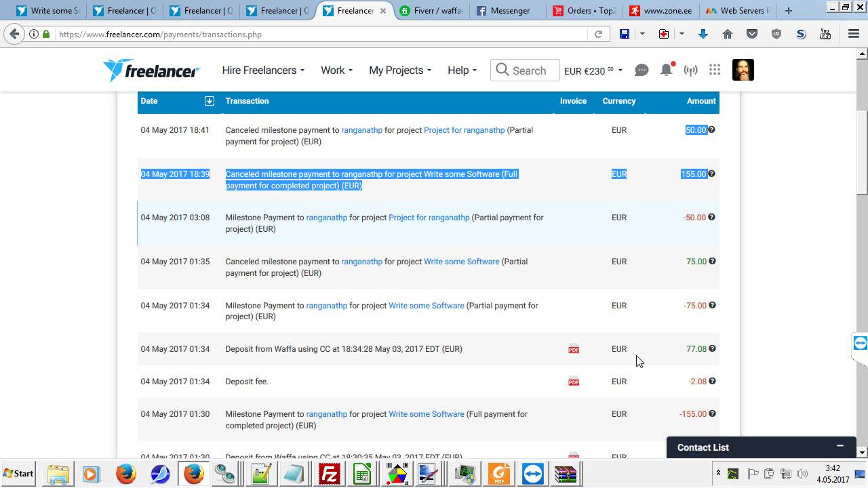Click the help icon beside 77.08 amount
This screenshot has width=868, height=488.
pos(711,349)
